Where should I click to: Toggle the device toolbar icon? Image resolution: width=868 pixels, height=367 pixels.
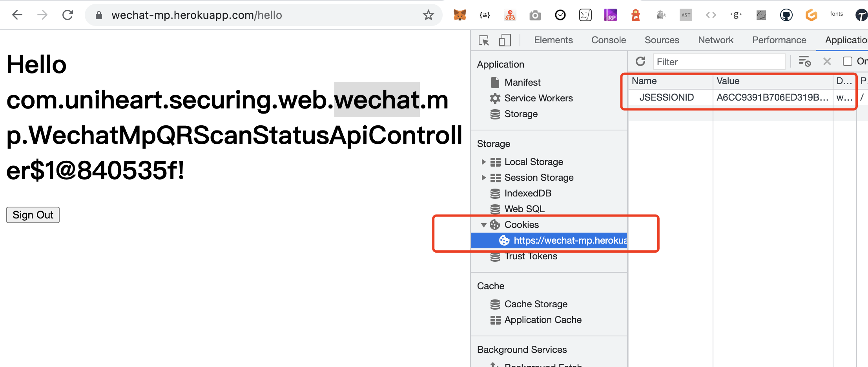tap(505, 40)
